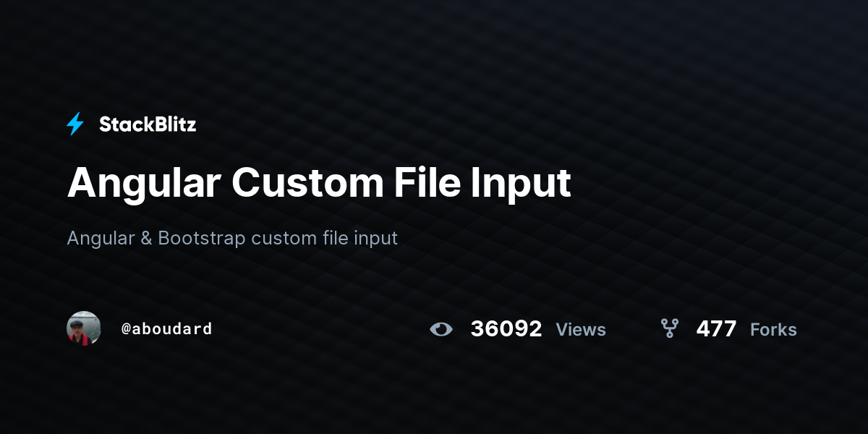Open the Angular Custom File Input title

point(319,184)
